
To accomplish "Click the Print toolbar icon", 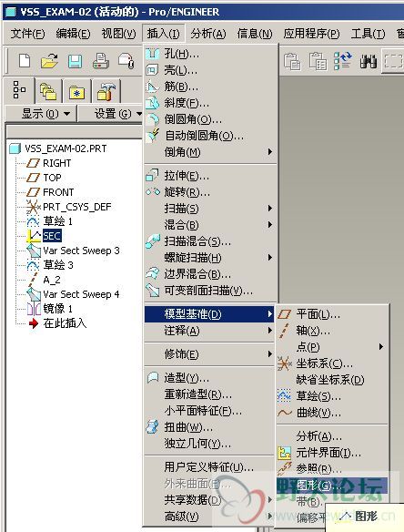I will (x=101, y=61).
